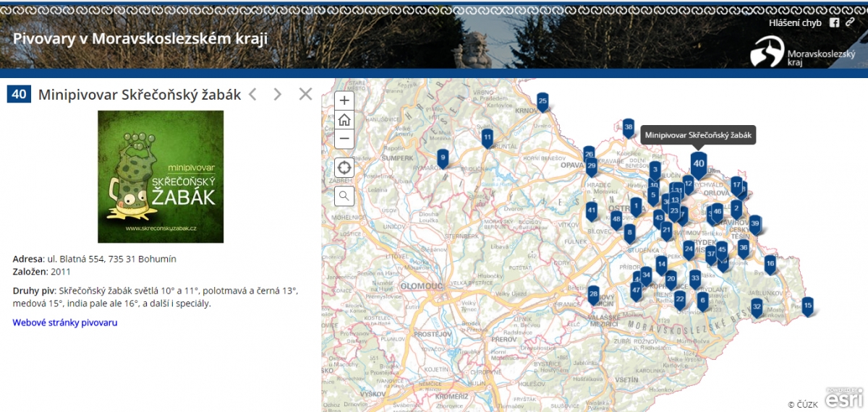
Task: Select map marker number 24
Action: [x=689, y=249]
